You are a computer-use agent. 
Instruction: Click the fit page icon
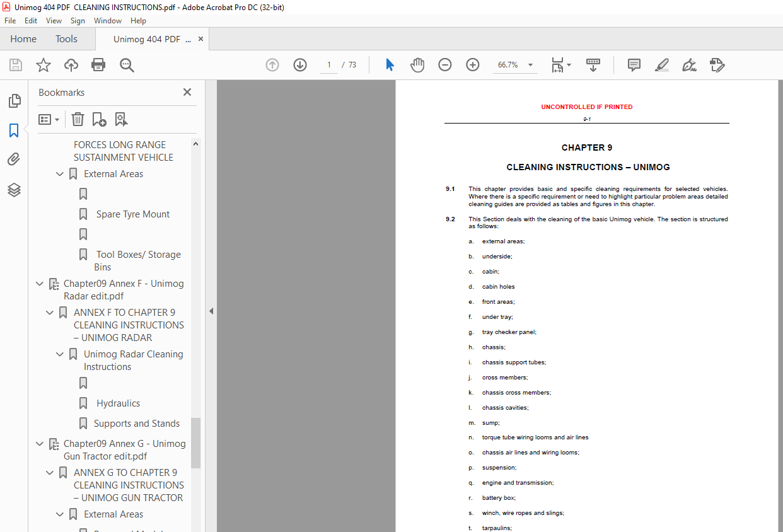(557, 65)
